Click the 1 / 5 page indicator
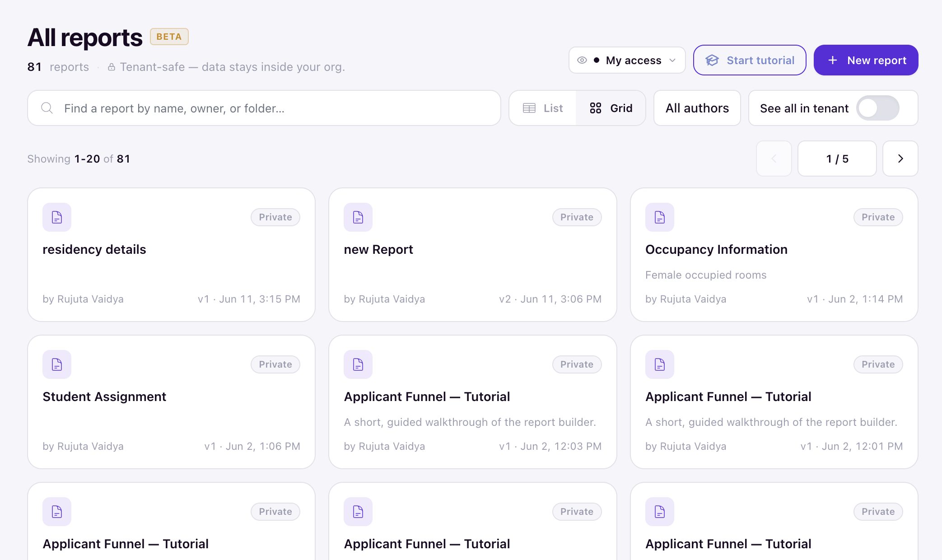This screenshot has width=942, height=560. tap(837, 159)
